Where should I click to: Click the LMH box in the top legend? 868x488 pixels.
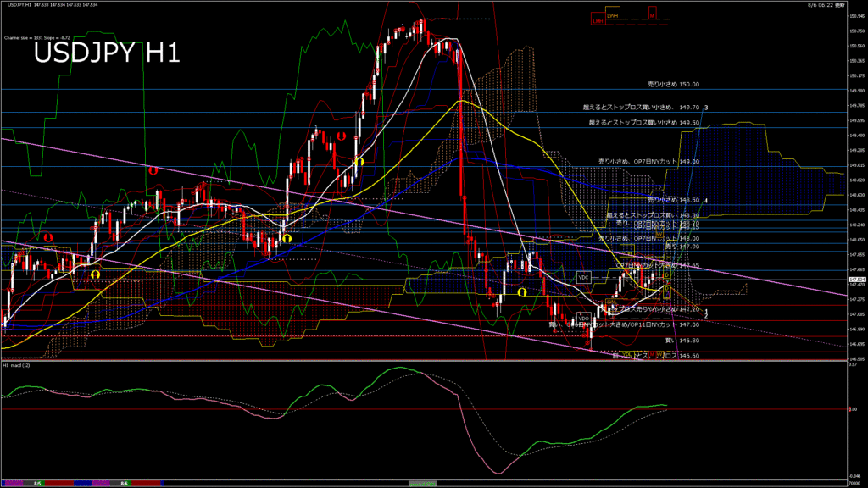pos(599,20)
